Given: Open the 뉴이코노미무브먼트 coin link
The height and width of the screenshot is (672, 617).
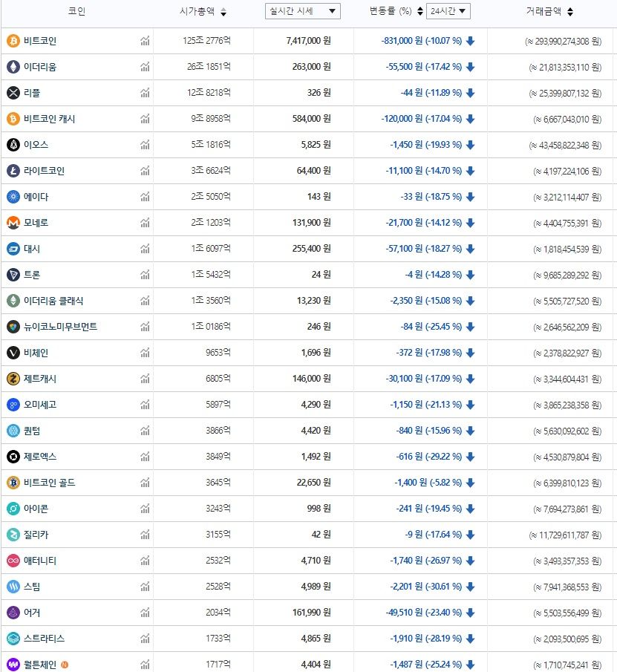Looking at the screenshot, I should (60, 327).
